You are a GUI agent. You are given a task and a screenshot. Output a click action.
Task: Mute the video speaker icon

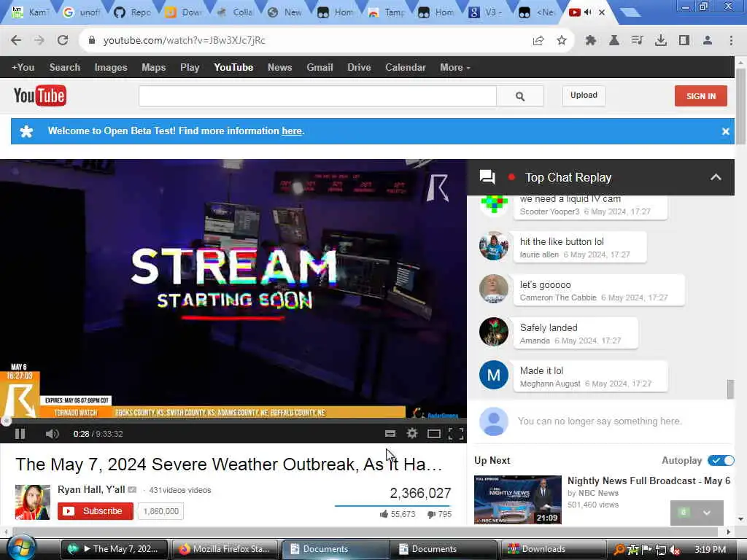click(x=52, y=434)
